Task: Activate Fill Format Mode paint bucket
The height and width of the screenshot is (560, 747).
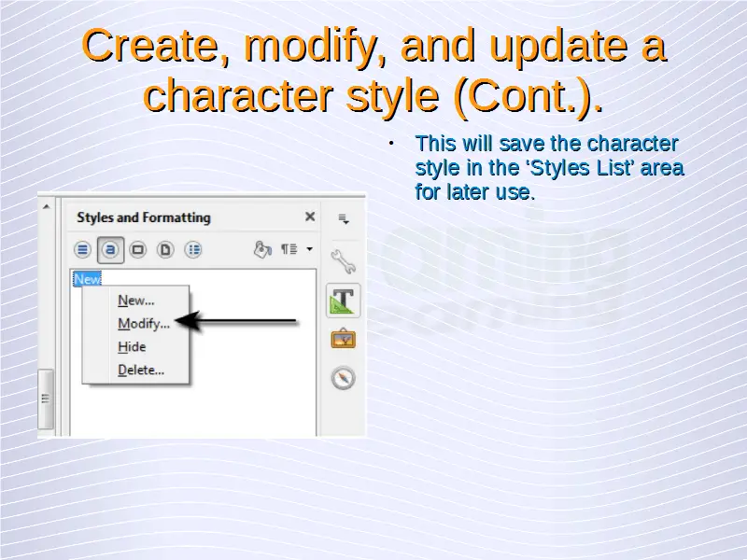Action: 262,250
